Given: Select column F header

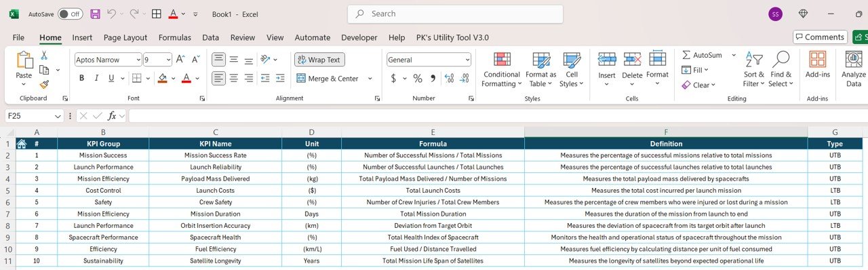Looking at the screenshot, I should click(666, 132).
